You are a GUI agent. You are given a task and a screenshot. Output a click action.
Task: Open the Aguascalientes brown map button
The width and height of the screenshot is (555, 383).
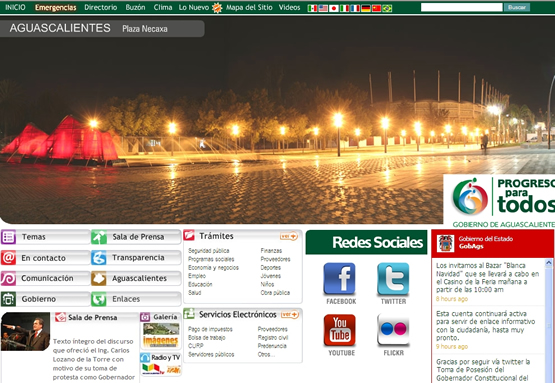[x=136, y=278]
